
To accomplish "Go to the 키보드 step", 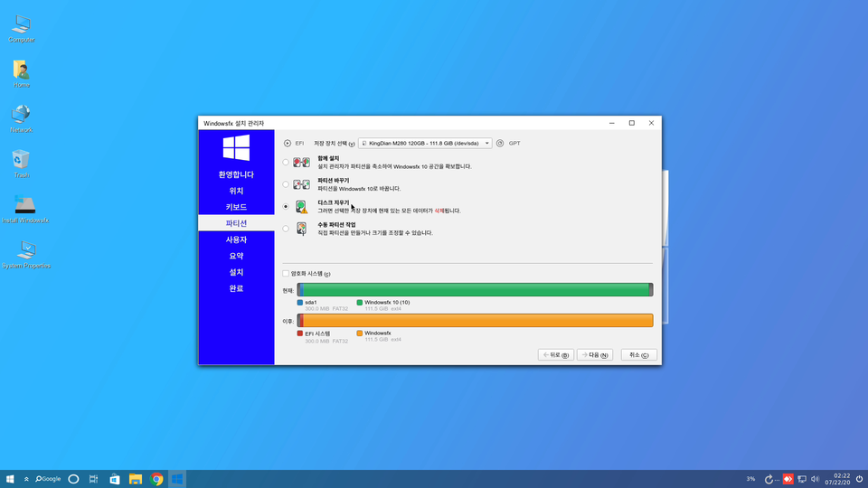I will [236, 207].
